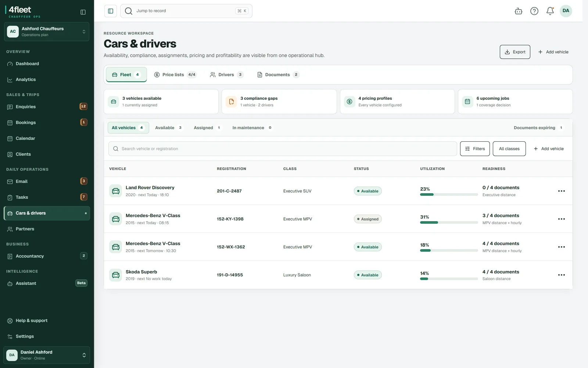Click the pricing profiles dollar icon

click(x=349, y=102)
